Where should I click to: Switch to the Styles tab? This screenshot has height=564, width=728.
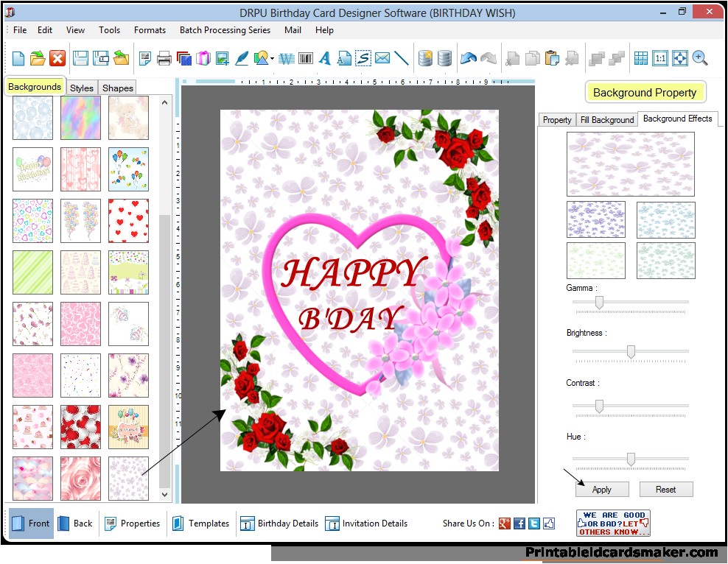81,88
